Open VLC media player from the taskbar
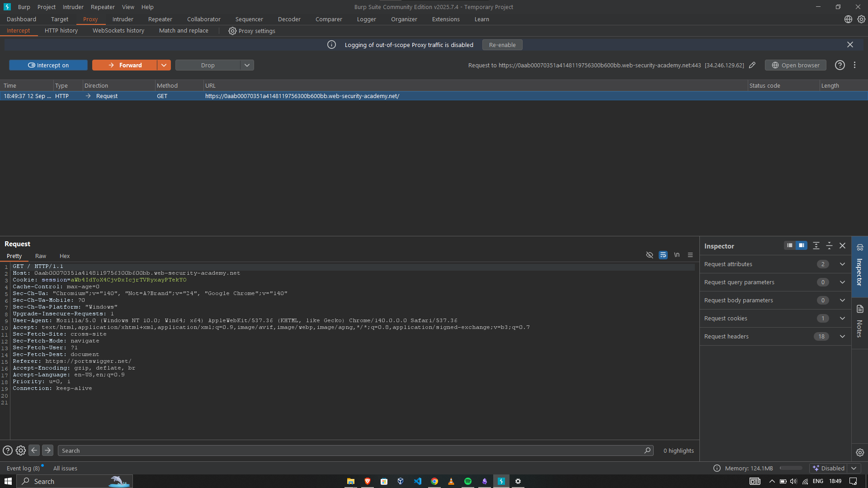 [451, 481]
